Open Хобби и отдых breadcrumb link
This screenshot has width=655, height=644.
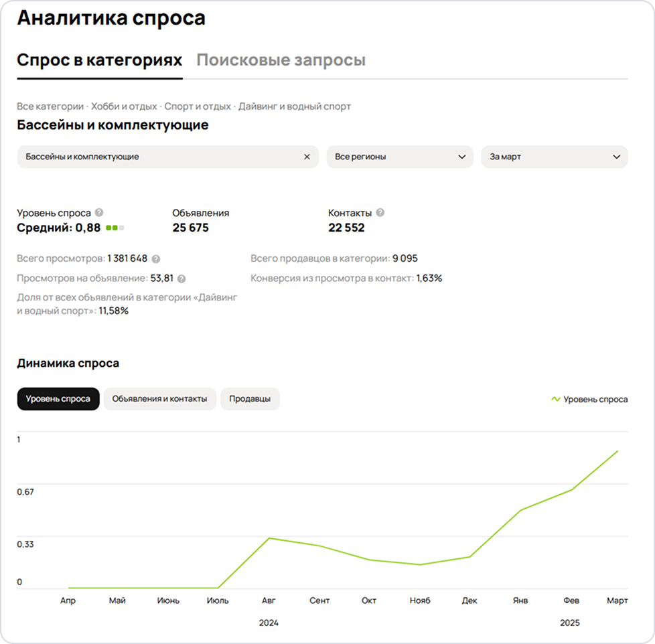[x=124, y=106]
